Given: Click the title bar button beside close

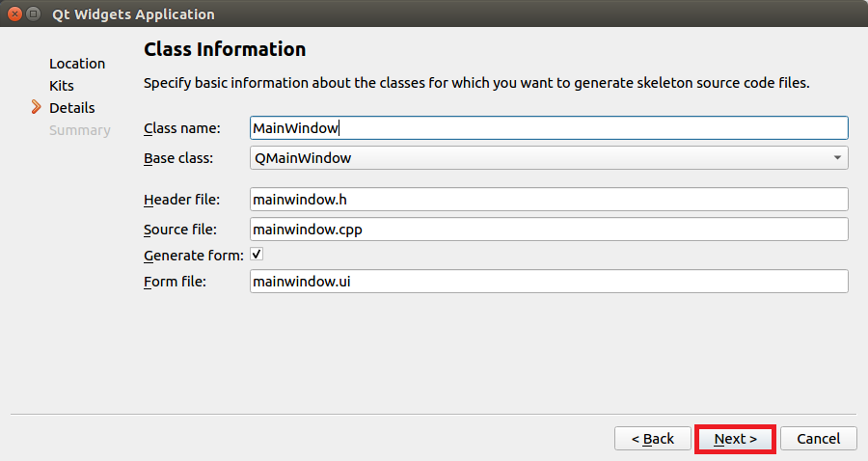Looking at the screenshot, I should point(33,14).
